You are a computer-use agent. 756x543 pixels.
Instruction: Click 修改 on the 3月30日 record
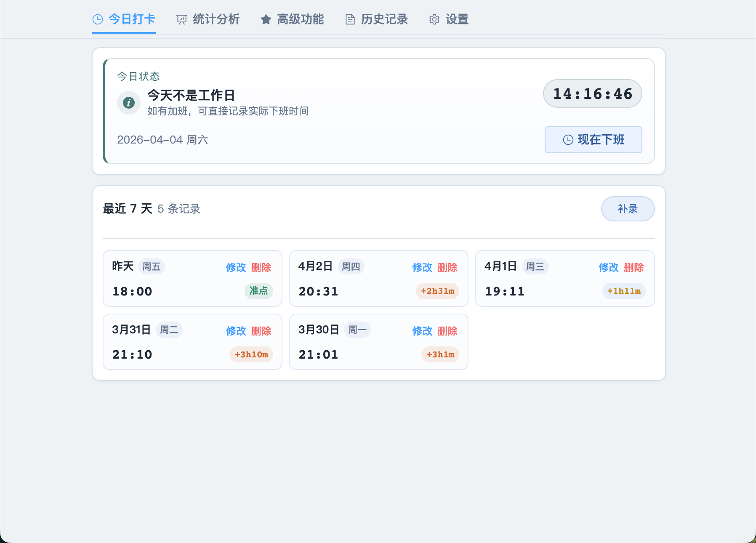coord(422,331)
